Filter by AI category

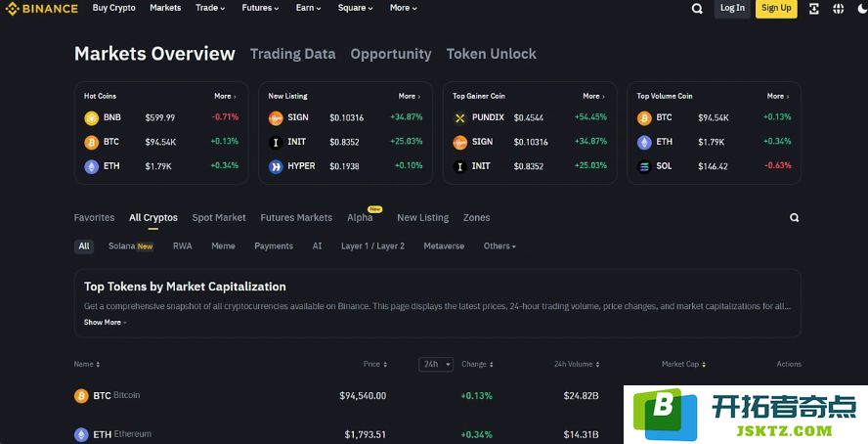(x=318, y=246)
